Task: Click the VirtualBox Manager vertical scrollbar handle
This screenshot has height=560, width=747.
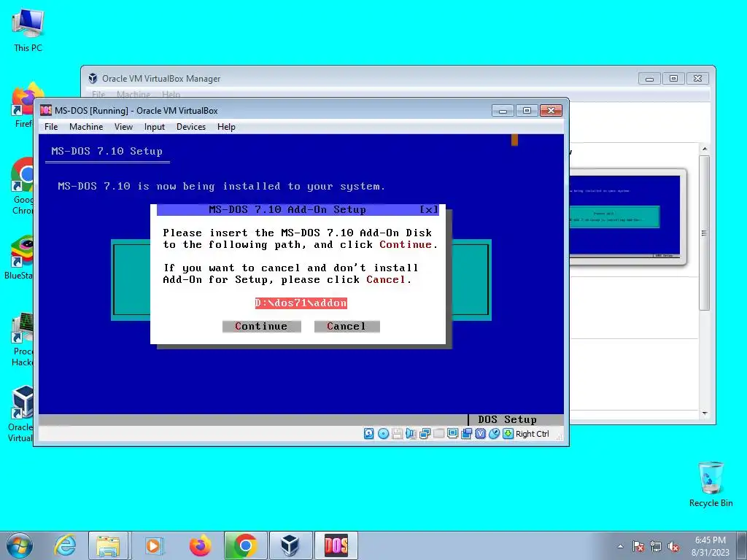Action: [705, 233]
